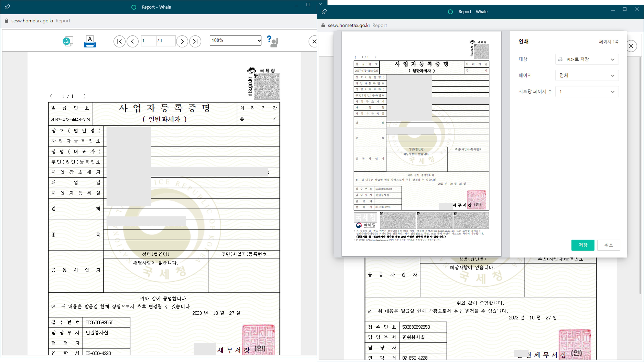Click the current page number input field
The height and width of the screenshot is (362, 644).
click(149, 41)
